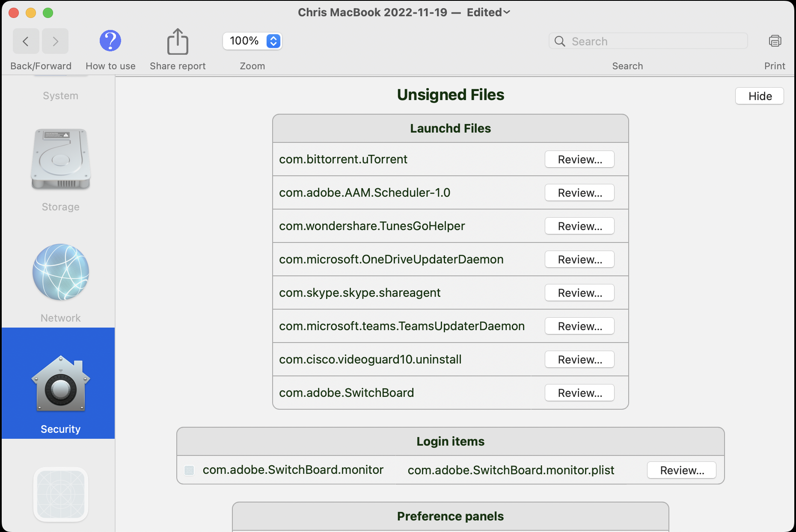Review the SwitchBoard.monitor.plist login item
The width and height of the screenshot is (796, 532).
click(681, 470)
